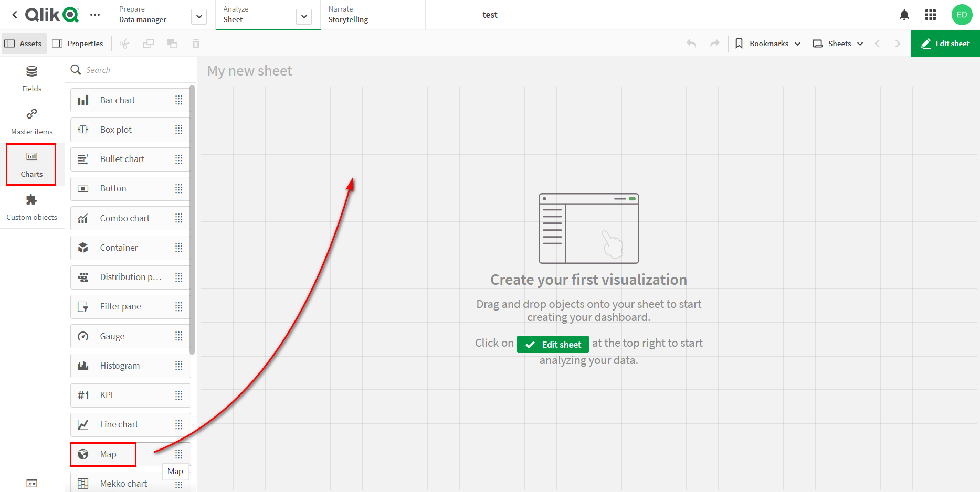Toggle to the Properties panel
This screenshot has width=980, height=492.
click(x=78, y=44)
